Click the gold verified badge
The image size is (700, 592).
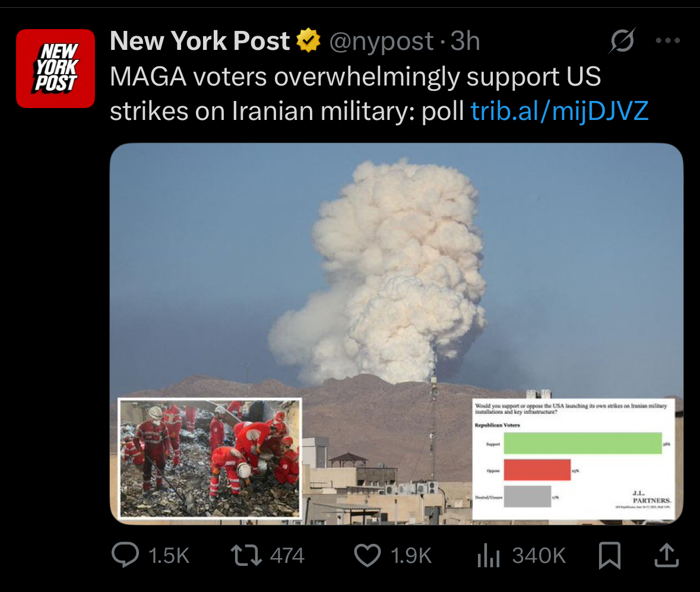[x=309, y=40]
